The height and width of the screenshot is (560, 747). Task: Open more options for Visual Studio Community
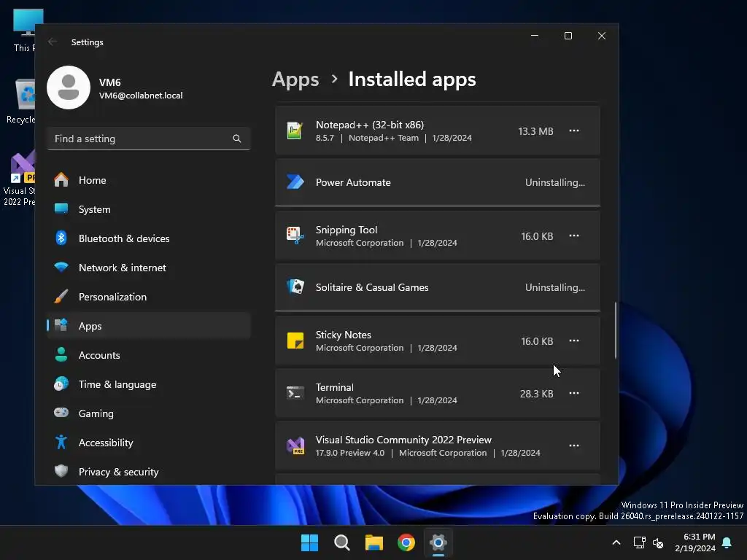tap(574, 446)
